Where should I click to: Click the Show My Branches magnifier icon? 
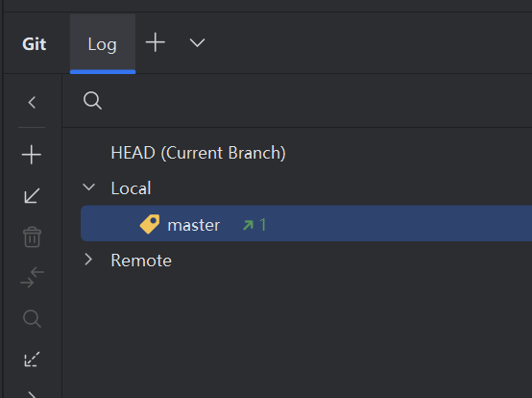(x=33, y=318)
